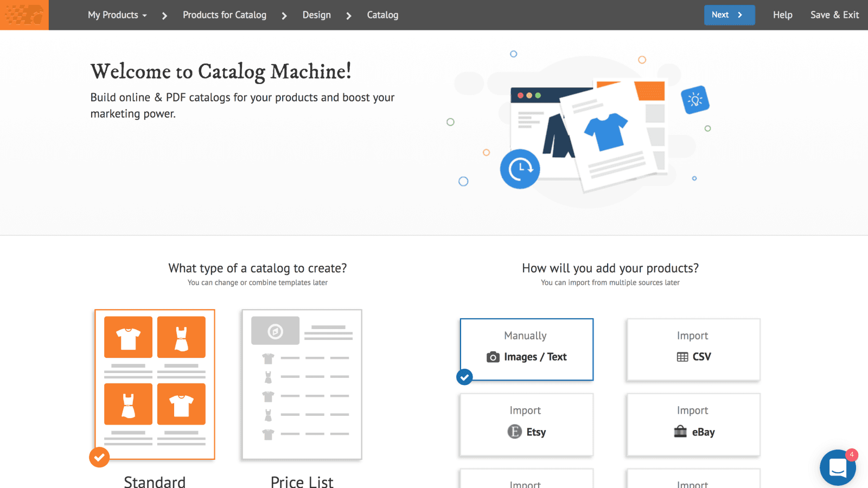Click the CSV spreadsheet icon
The image size is (868, 488).
click(681, 357)
